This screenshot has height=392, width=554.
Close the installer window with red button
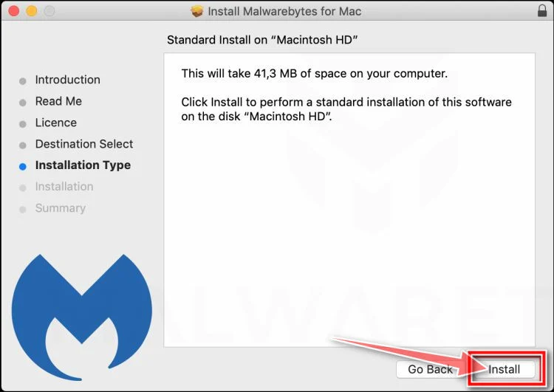point(14,11)
